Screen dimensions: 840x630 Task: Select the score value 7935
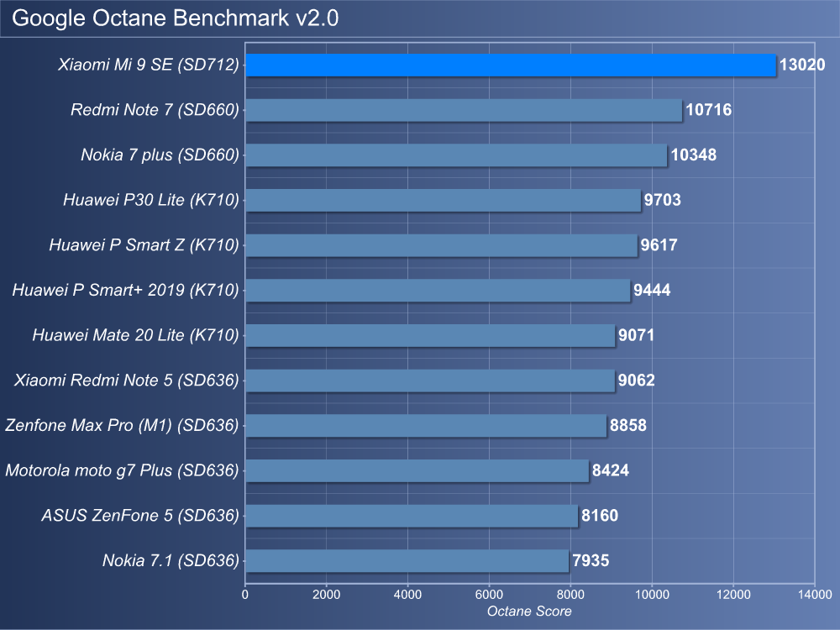591,560
